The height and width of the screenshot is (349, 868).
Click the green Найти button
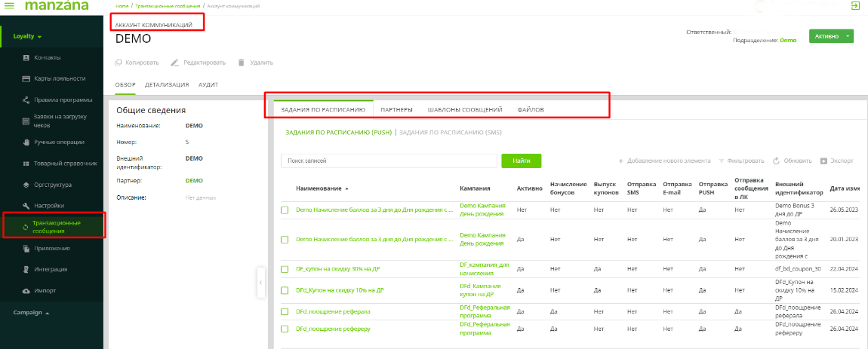[521, 161]
